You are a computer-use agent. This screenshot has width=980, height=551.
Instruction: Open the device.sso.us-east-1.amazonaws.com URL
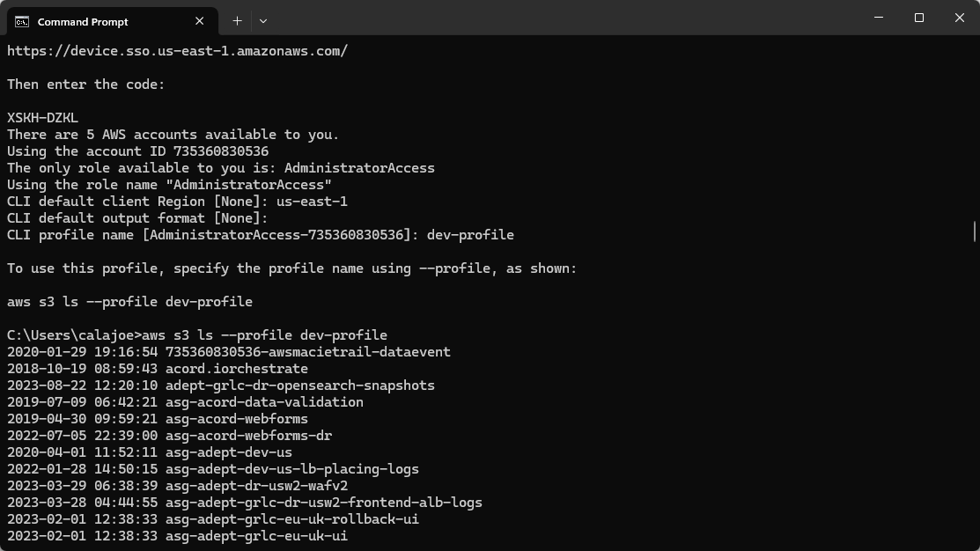[x=177, y=51]
